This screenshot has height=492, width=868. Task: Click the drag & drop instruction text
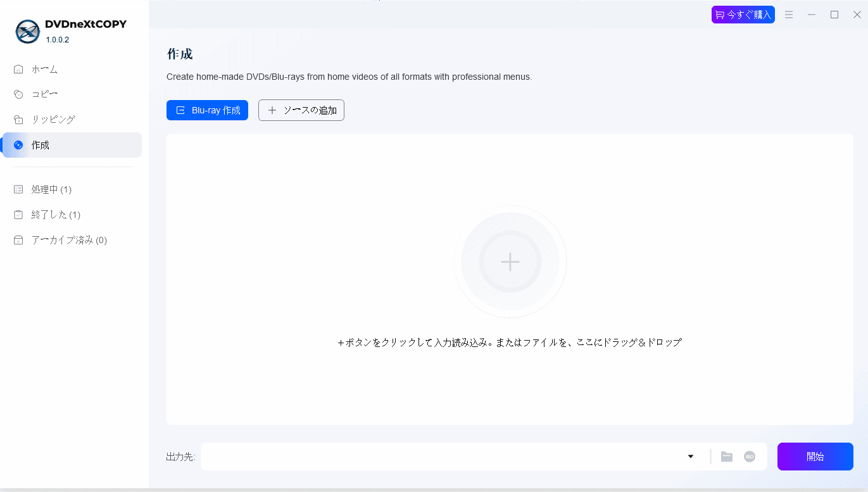[510, 343]
